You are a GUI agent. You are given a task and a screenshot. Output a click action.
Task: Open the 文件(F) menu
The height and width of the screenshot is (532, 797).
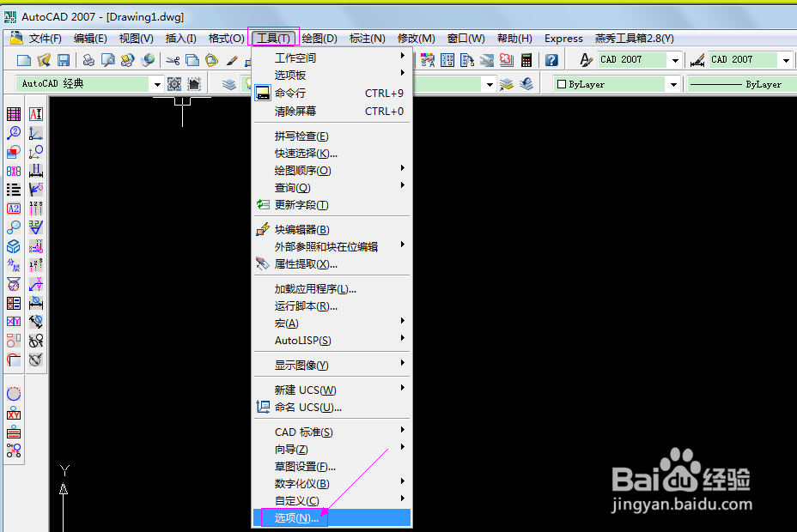(45, 39)
